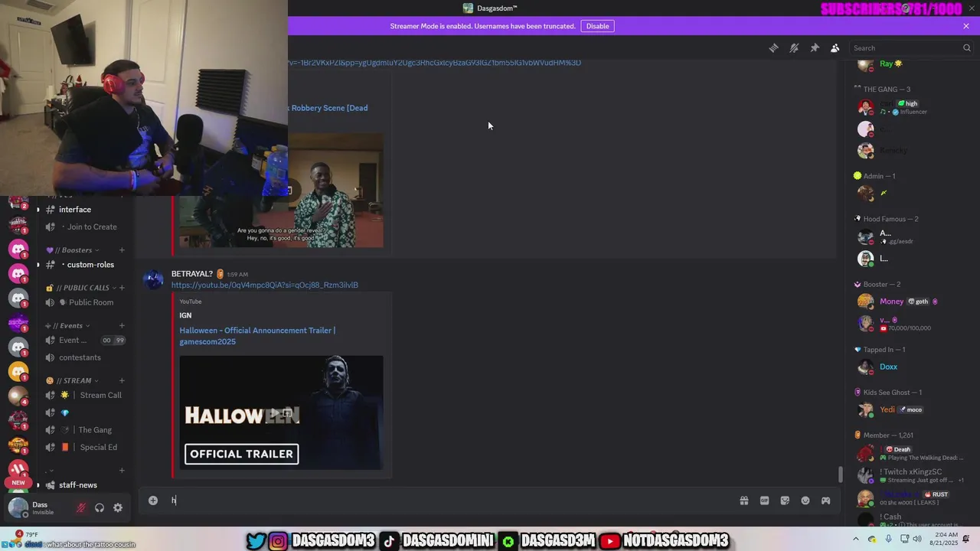The width and height of the screenshot is (980, 551).
Task: Click the search magnifier icon
Action: coord(967,48)
